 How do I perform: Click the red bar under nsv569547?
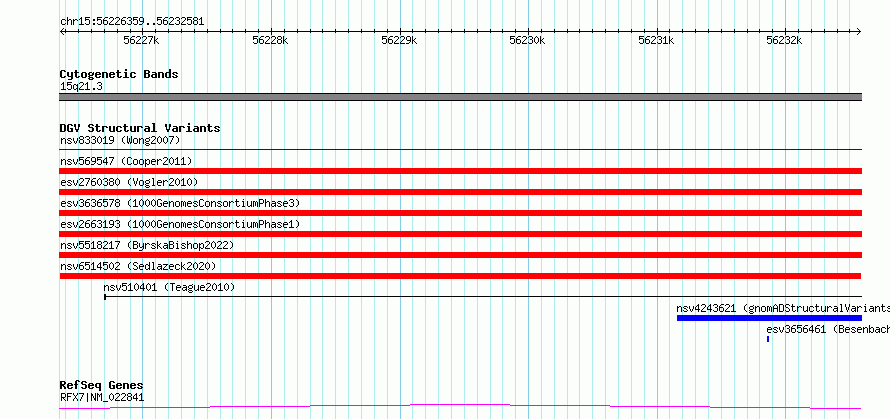coord(461,171)
